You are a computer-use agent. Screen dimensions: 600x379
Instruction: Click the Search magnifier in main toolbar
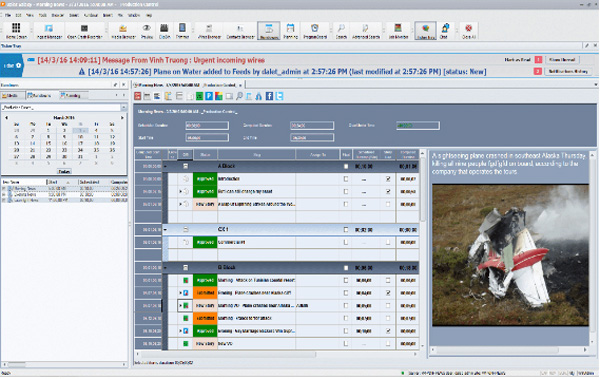coord(341,31)
